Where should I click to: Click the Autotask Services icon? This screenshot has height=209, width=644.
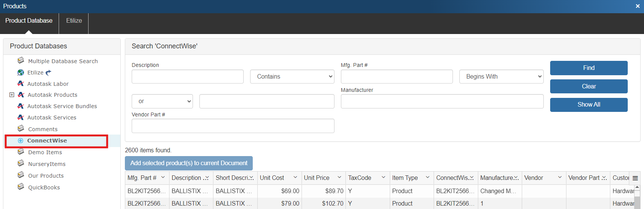[21, 118]
